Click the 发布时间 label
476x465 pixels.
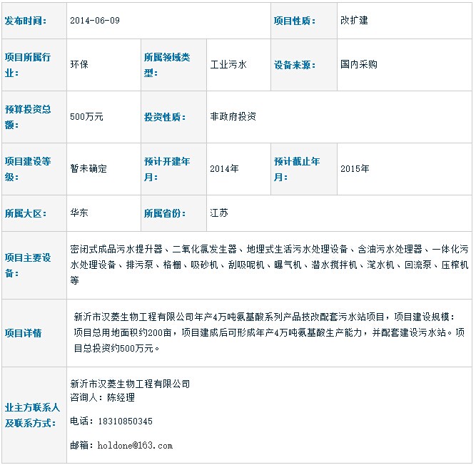[x=26, y=21]
